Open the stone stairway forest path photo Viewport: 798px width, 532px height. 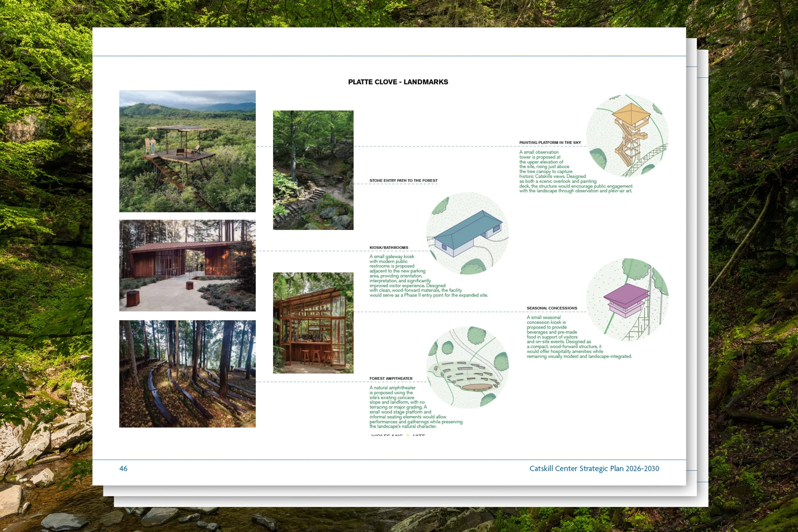pos(313,170)
